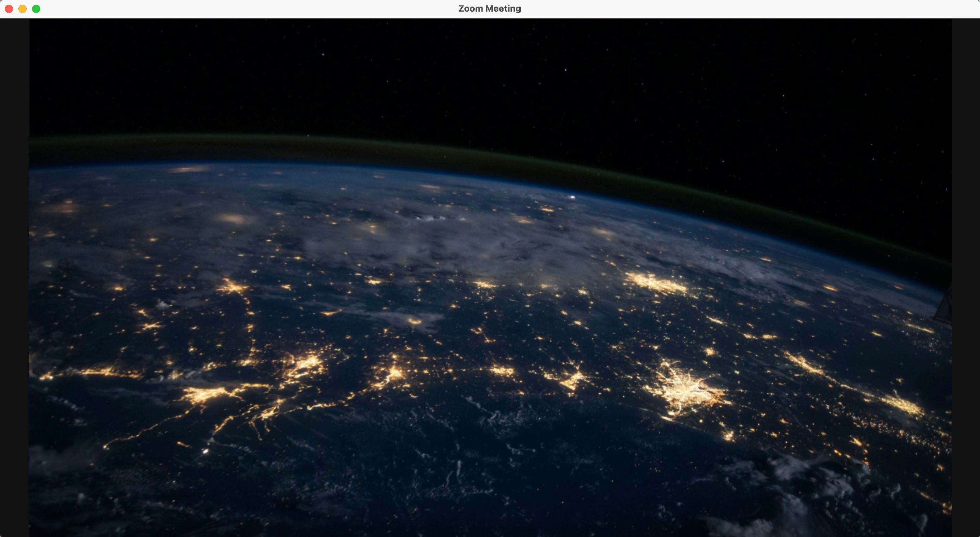Viewport: 980px width, 537px height.
Task: Click the yellow minimize window button
Action: pos(23,9)
